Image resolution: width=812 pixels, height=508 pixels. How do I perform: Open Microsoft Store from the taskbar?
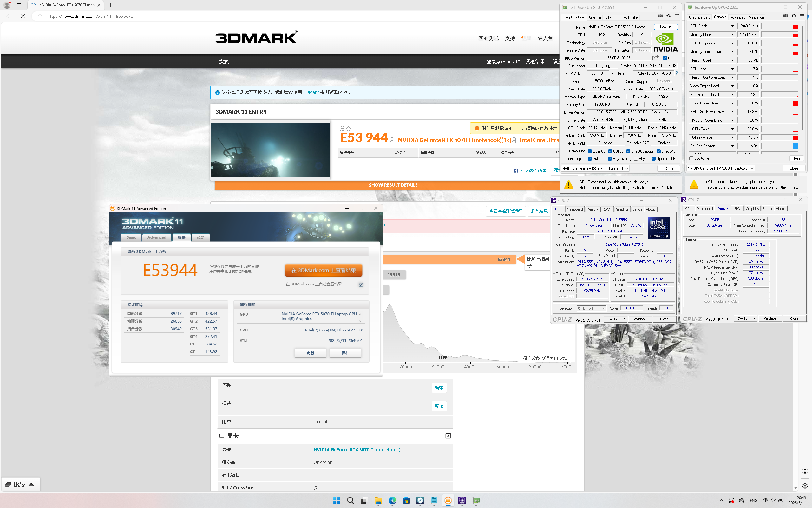click(406, 501)
